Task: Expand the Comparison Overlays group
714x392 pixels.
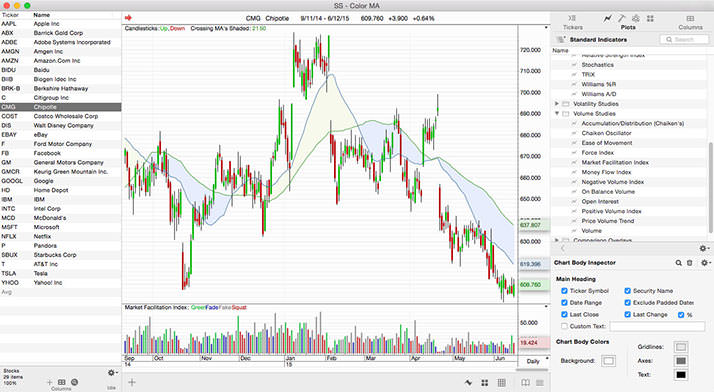Action: click(556, 240)
